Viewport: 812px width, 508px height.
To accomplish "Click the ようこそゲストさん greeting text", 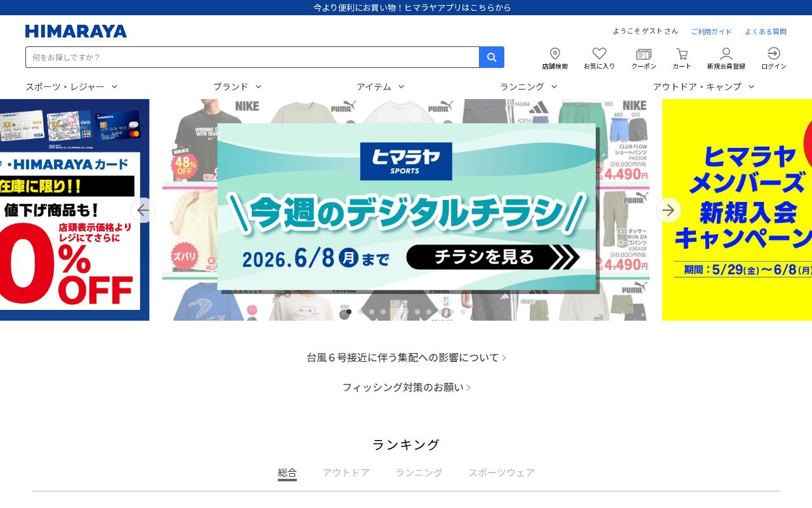I will (645, 31).
